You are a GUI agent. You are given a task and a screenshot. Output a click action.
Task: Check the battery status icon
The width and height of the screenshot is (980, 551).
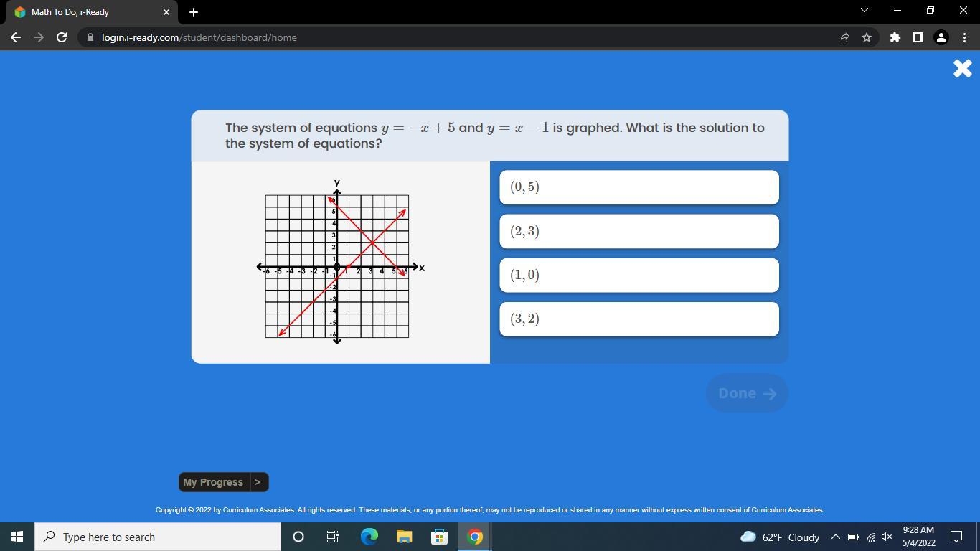pyautogui.click(x=853, y=537)
